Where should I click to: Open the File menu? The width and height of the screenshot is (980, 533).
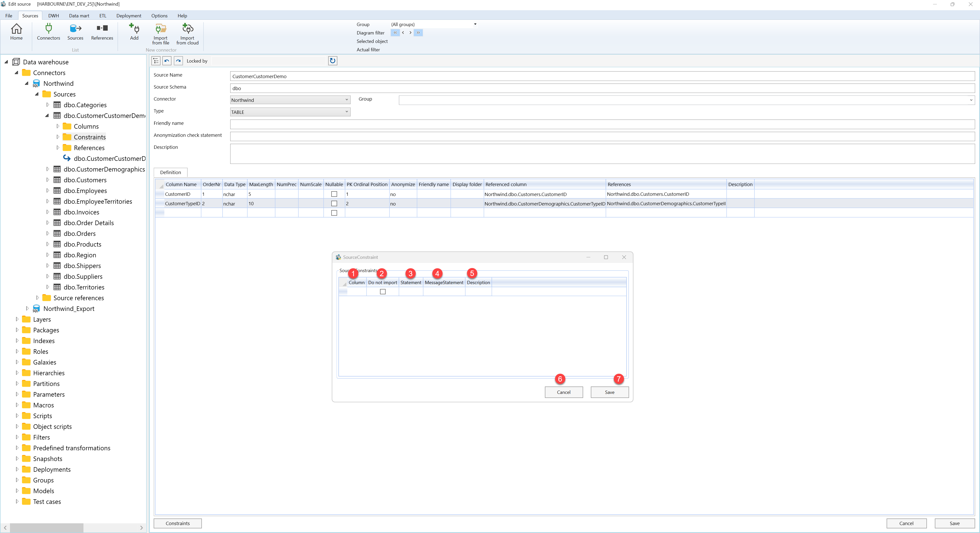click(x=9, y=16)
